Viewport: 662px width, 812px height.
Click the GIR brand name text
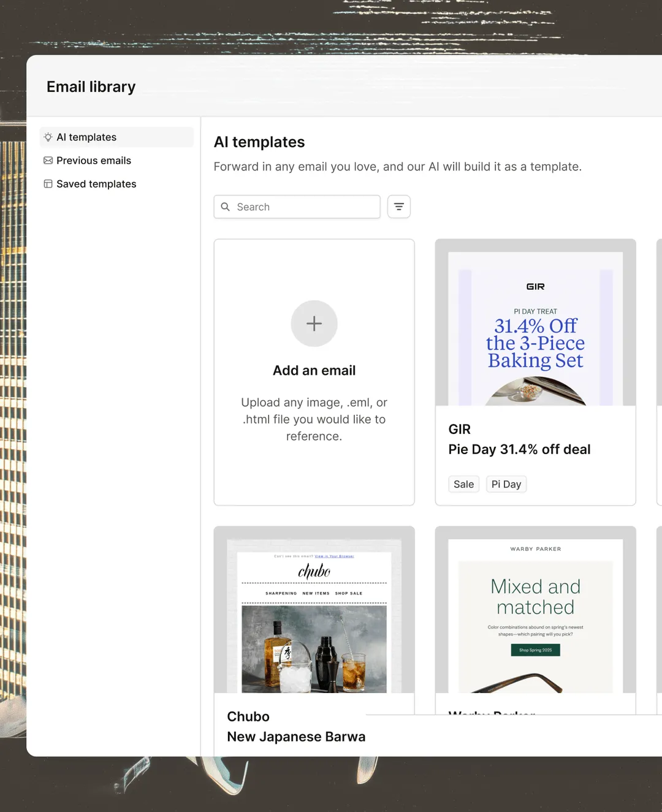460,429
